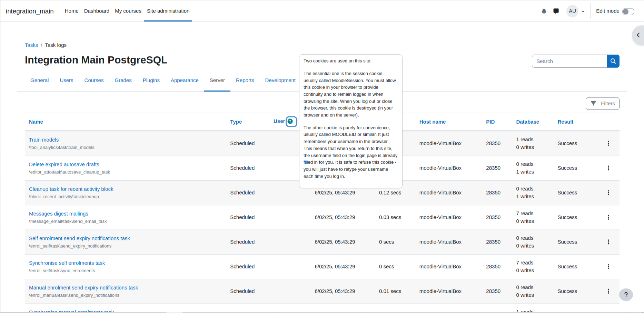Sort table by Name column header
This screenshot has height=313, width=644.
click(36, 122)
